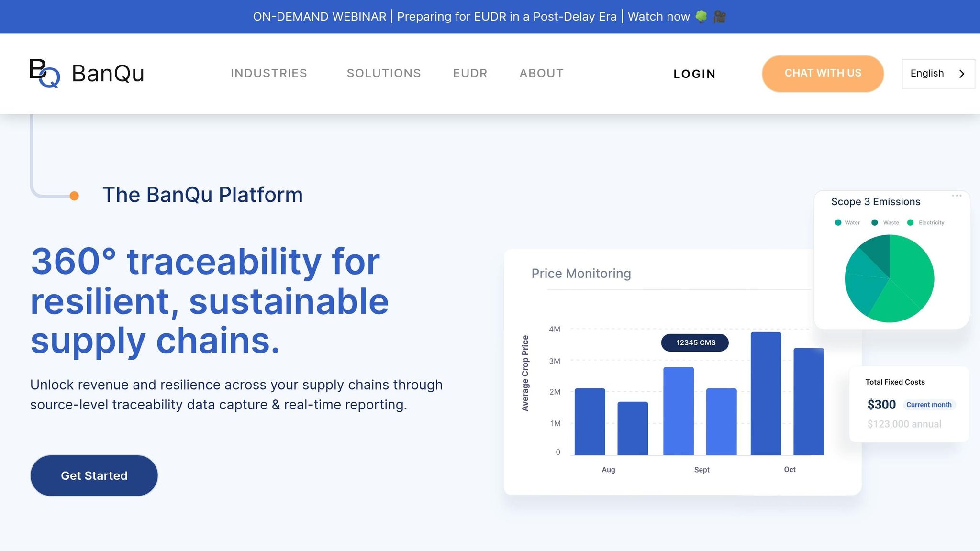
Task: Click the tallest Oct bar in chart
Action: click(766, 393)
